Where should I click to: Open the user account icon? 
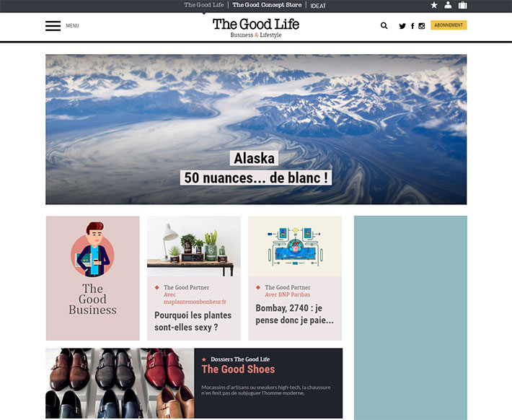(448, 5)
